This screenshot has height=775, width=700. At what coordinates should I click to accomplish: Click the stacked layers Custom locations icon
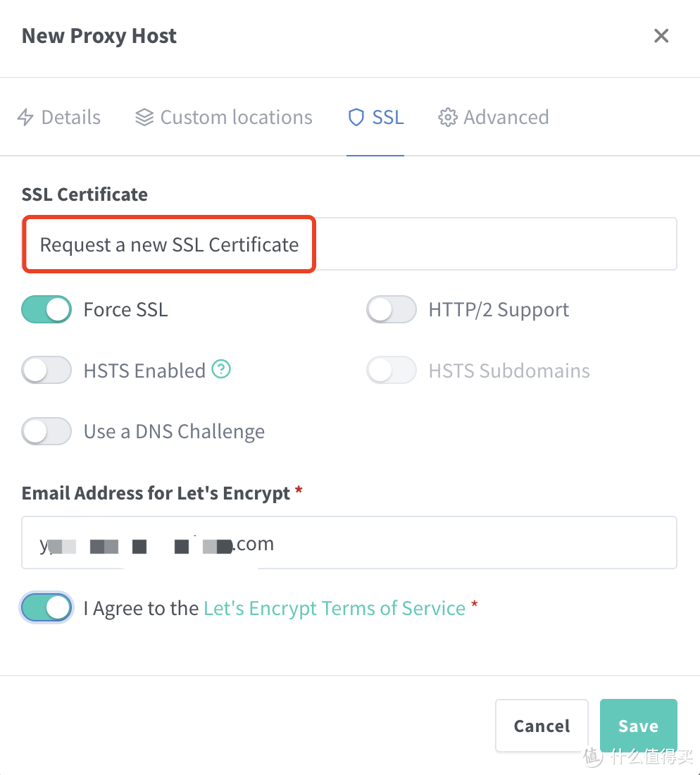click(144, 118)
